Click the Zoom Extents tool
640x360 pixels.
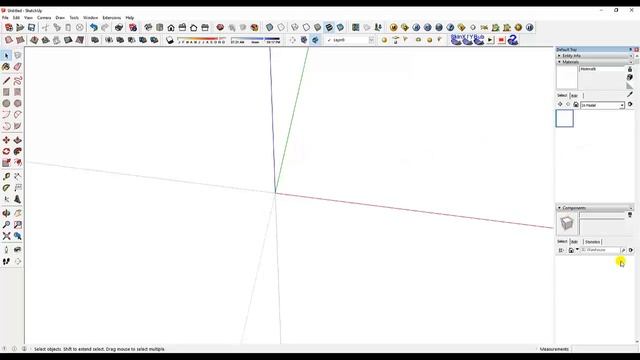tap(6, 236)
